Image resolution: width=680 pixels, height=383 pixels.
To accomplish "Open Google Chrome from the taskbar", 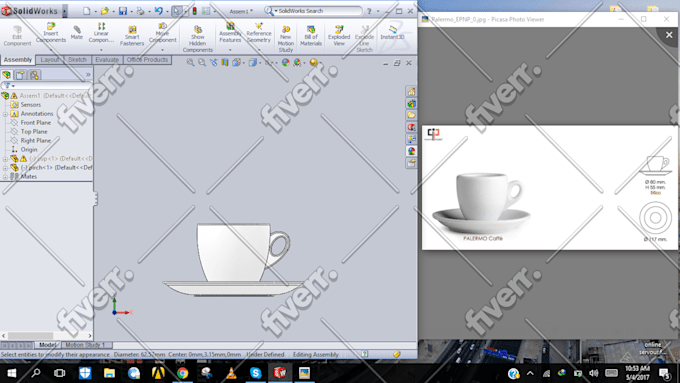I will point(183,373).
